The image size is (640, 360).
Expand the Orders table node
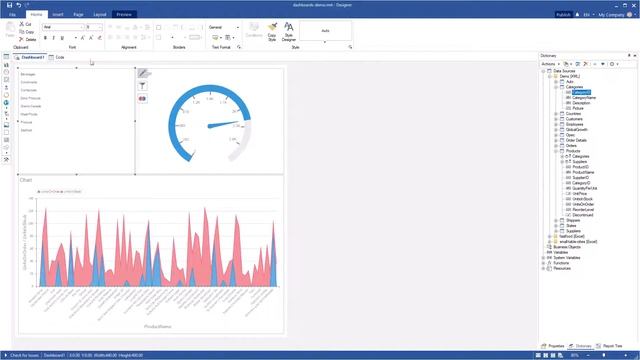[556, 146]
